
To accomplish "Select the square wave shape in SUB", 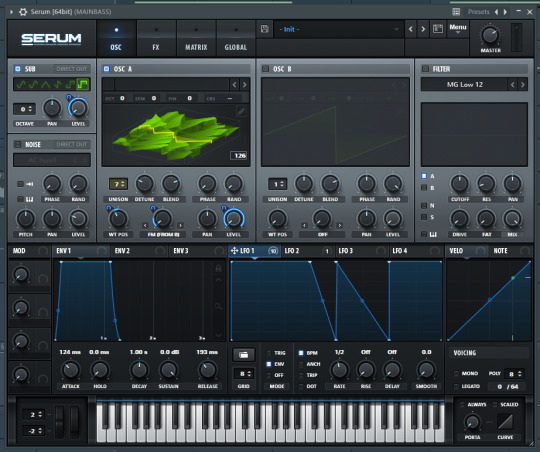I will tap(83, 84).
